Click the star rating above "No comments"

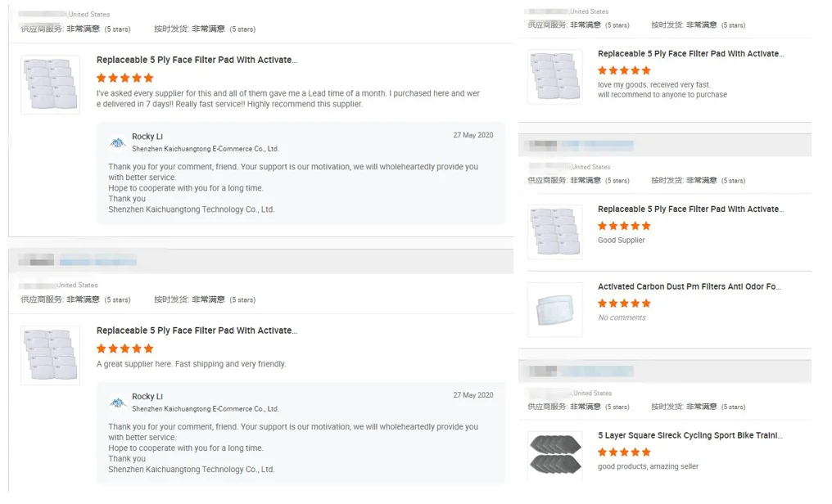[x=624, y=304]
